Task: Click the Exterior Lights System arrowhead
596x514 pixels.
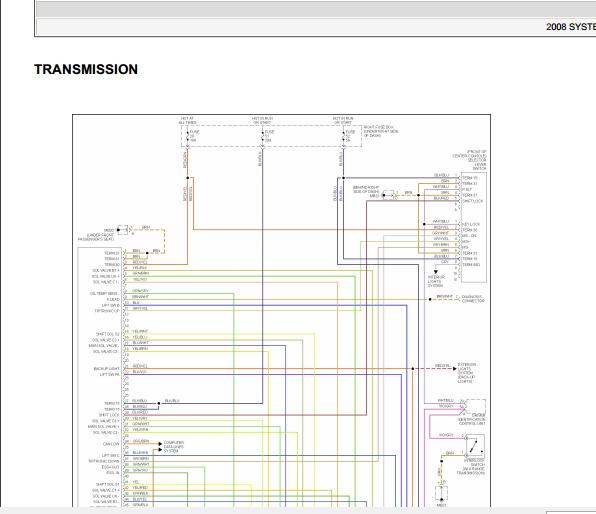Action: (x=454, y=368)
